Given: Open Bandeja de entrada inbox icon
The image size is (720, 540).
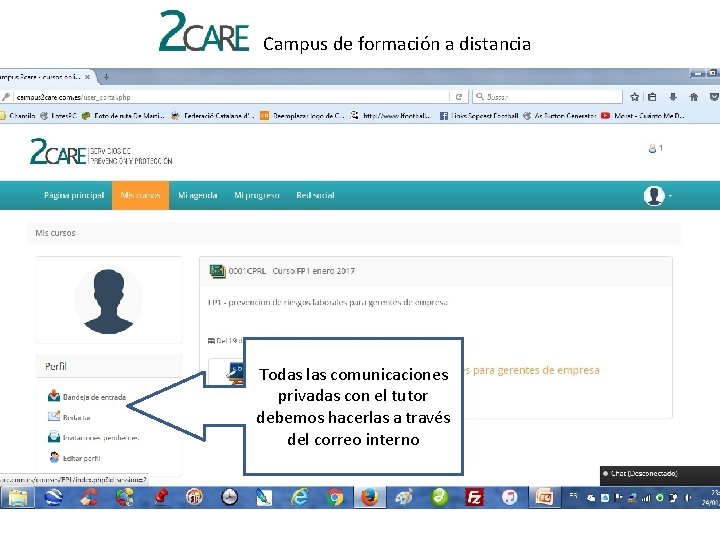Looking at the screenshot, I should pyautogui.click(x=54, y=396).
